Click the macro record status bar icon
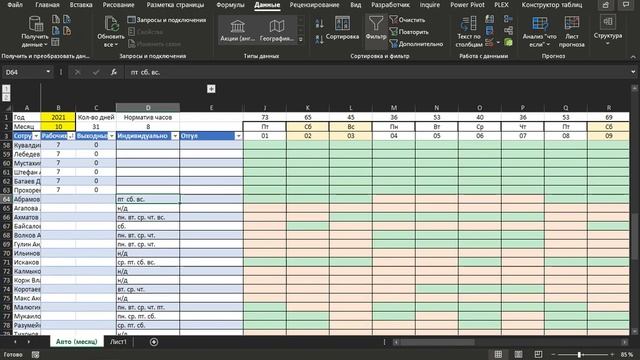This screenshot has width=640, height=360. click(36, 355)
